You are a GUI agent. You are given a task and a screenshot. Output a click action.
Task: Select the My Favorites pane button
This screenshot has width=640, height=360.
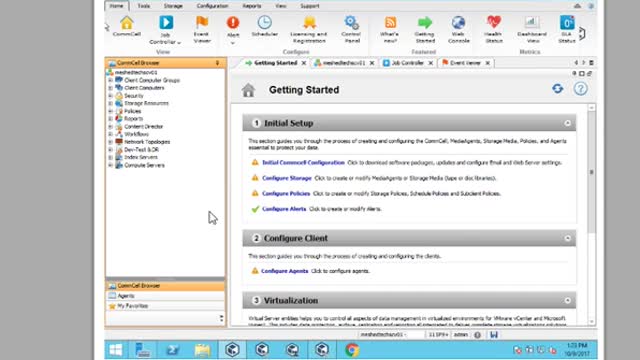165,306
